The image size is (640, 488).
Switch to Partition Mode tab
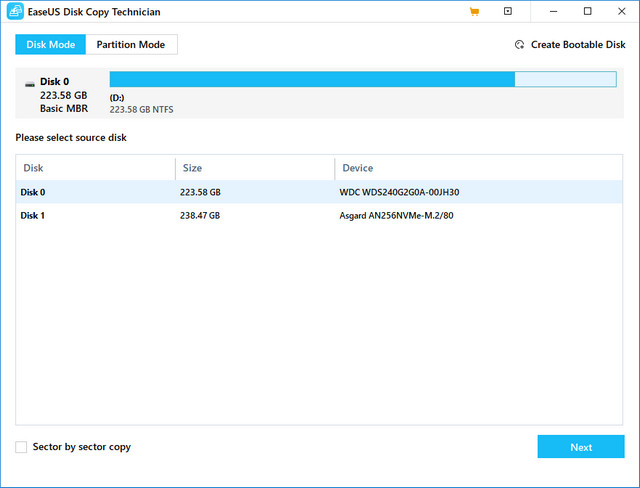pyautogui.click(x=131, y=45)
